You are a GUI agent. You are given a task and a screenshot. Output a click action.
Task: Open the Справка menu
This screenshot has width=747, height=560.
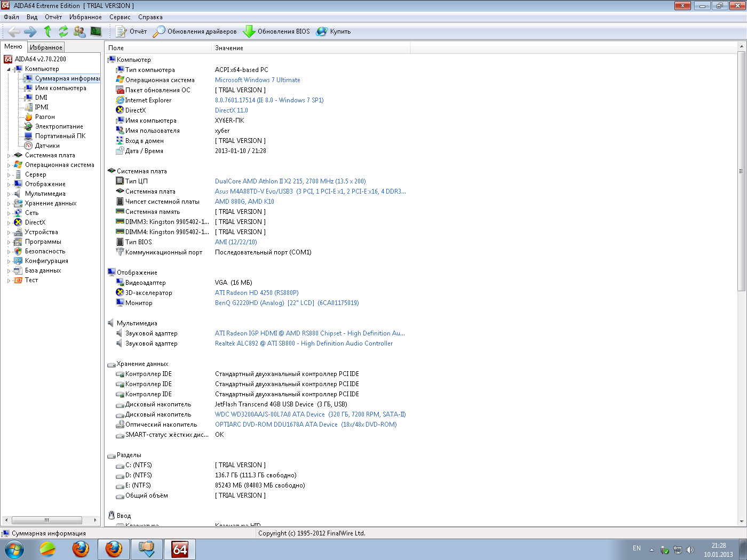coord(150,17)
